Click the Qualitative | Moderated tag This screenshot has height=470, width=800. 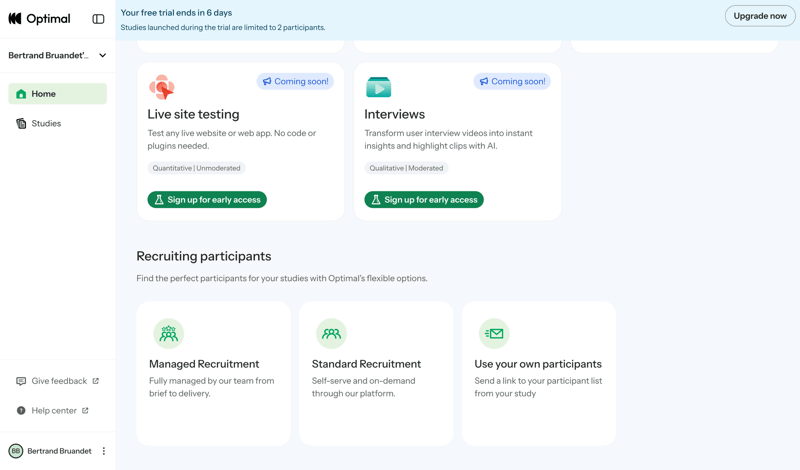[406, 168]
